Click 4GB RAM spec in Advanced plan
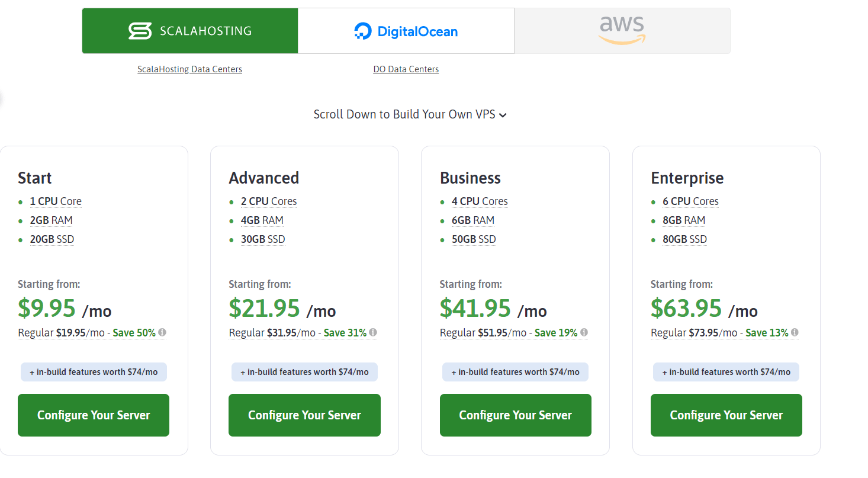The width and height of the screenshot is (868, 478). (262, 220)
